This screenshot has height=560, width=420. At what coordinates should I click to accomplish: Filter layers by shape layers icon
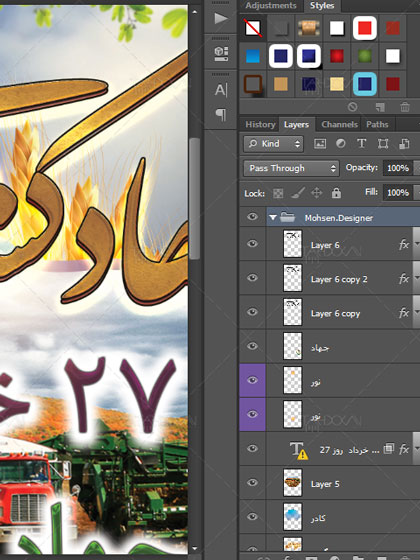pyautogui.click(x=383, y=144)
